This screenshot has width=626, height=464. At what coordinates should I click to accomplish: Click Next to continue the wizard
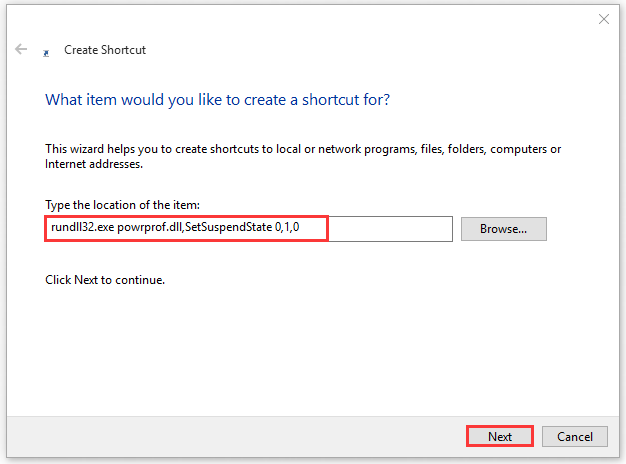(499, 436)
